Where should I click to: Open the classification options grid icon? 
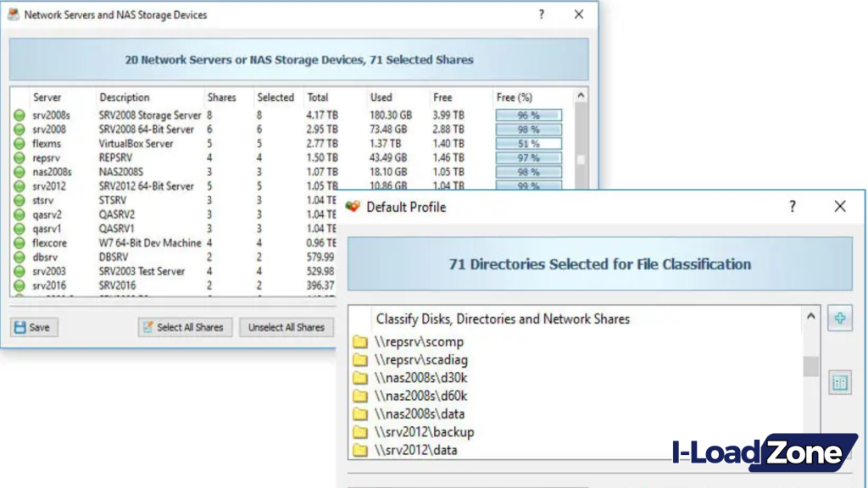tap(840, 382)
